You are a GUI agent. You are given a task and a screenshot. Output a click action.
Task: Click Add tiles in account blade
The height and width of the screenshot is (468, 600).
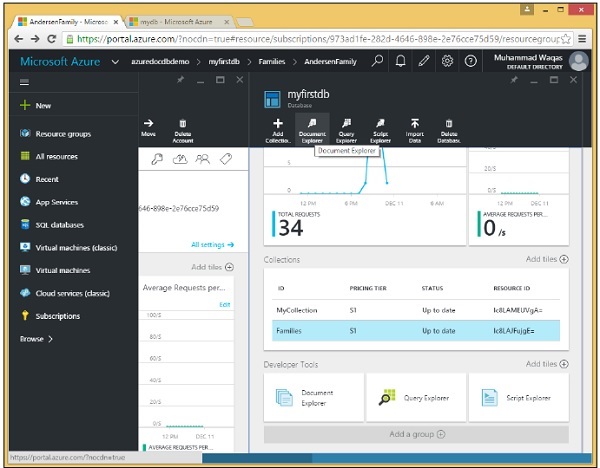pyautogui.click(x=212, y=267)
